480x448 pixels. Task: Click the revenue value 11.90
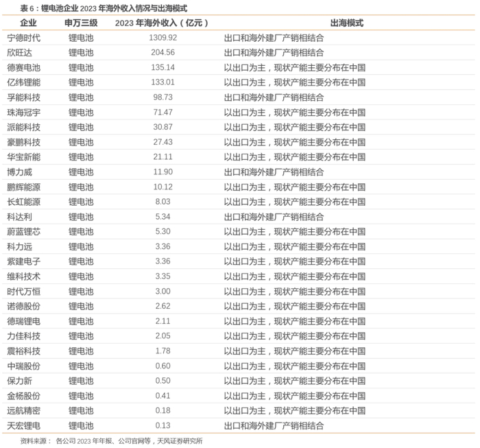tap(163, 172)
